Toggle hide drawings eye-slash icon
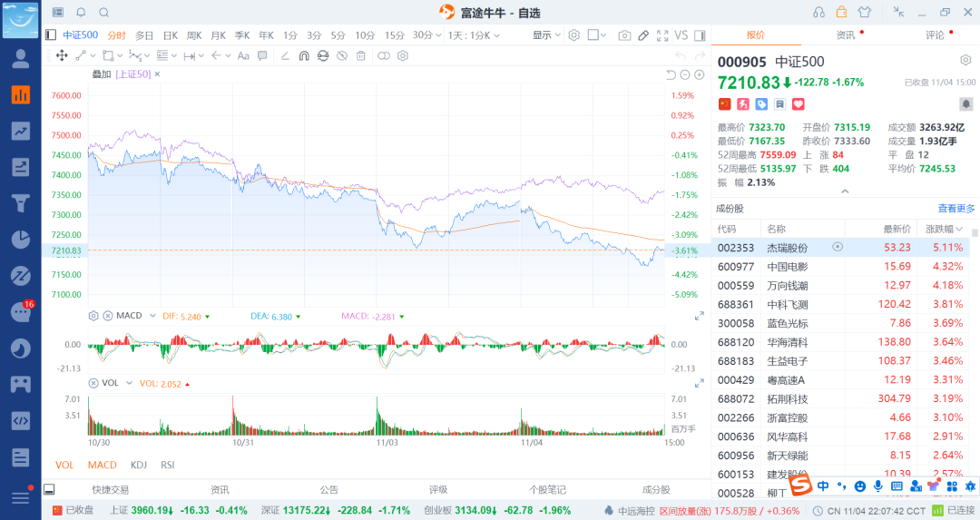This screenshot has height=520, width=980. click(342, 55)
